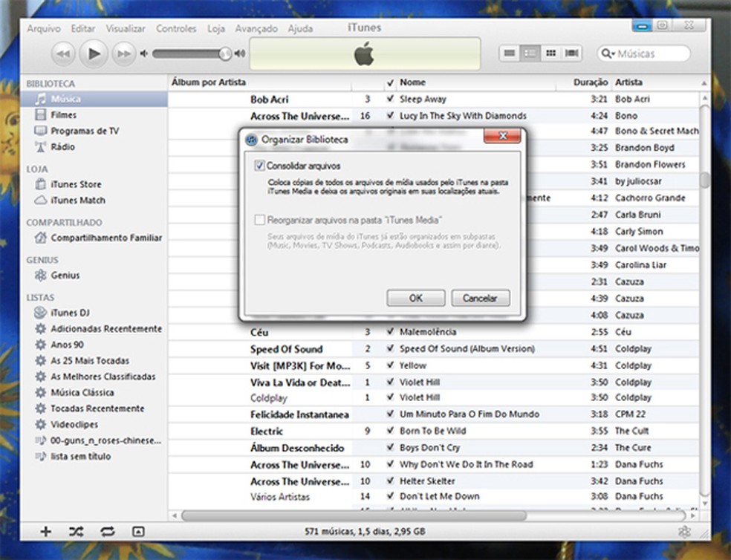Click the low volume speaker icon
Screen dimensions: 731x560
tap(143, 53)
